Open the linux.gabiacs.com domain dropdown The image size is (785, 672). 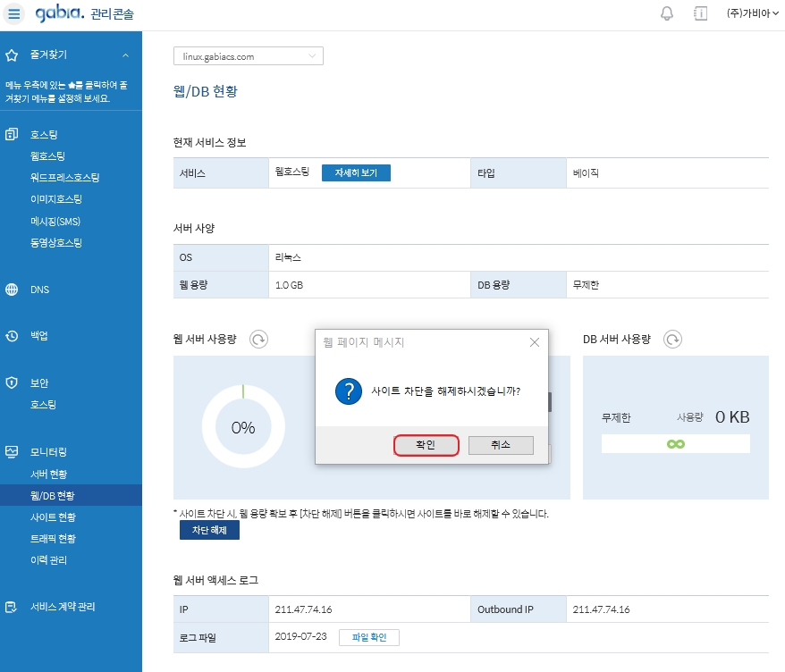pos(248,56)
